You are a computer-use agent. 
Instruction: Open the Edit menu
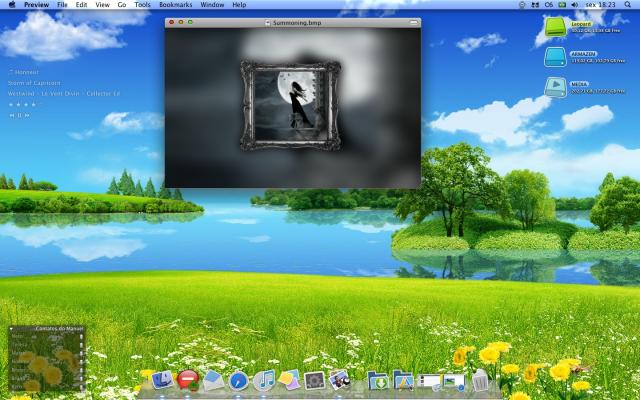(81, 5)
